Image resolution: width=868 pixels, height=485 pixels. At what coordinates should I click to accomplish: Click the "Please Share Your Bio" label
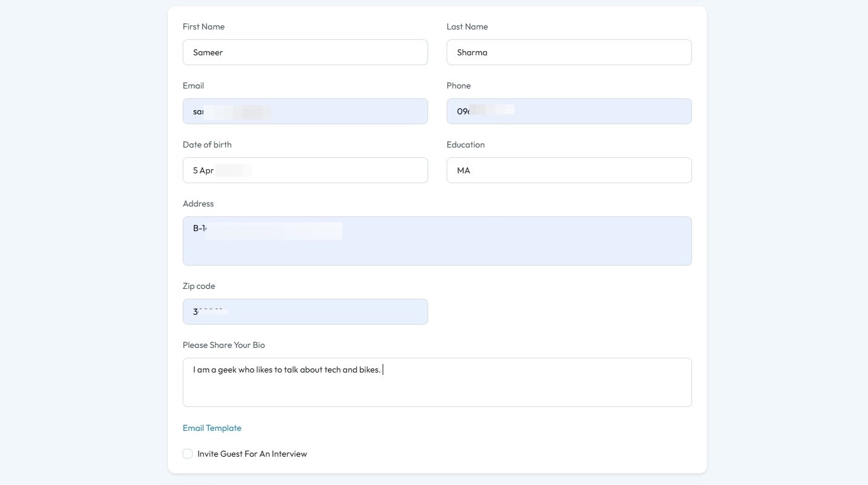pyautogui.click(x=224, y=345)
